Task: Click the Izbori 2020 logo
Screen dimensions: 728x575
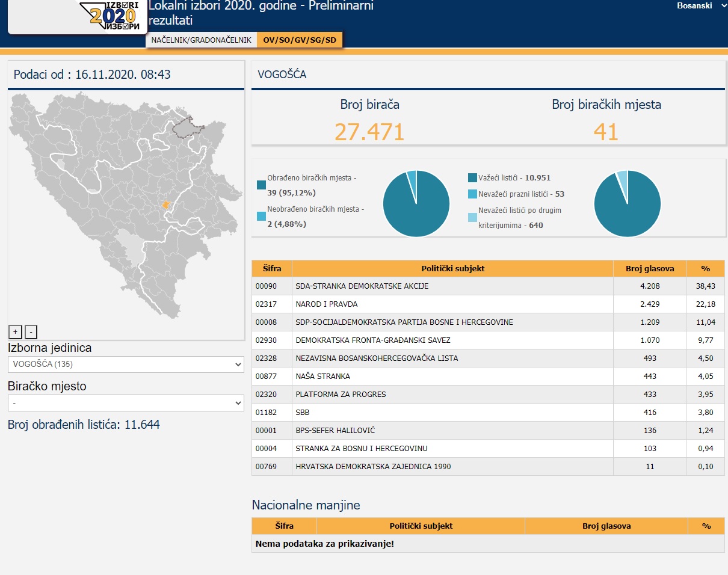Action: (x=114, y=16)
